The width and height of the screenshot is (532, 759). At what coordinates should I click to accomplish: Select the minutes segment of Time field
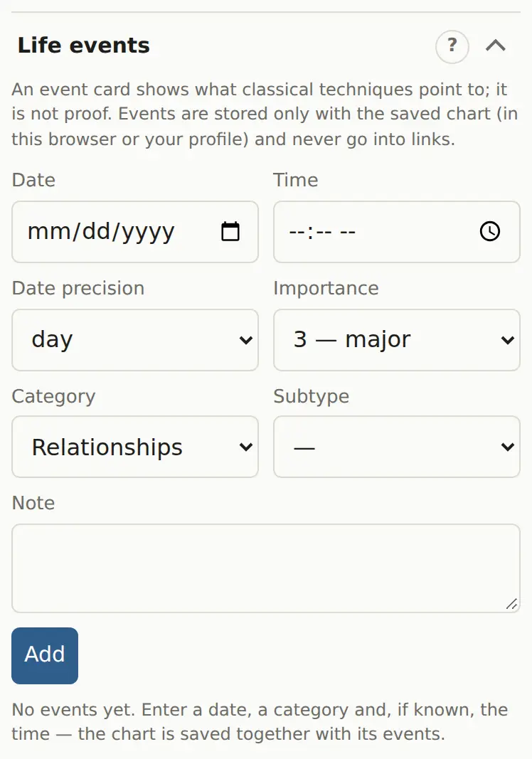(324, 232)
